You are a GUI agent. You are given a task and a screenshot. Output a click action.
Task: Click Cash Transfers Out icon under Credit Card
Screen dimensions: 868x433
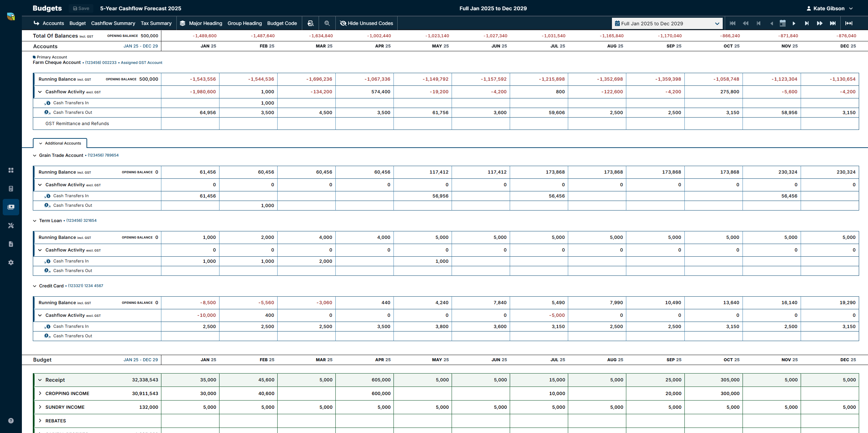click(48, 336)
